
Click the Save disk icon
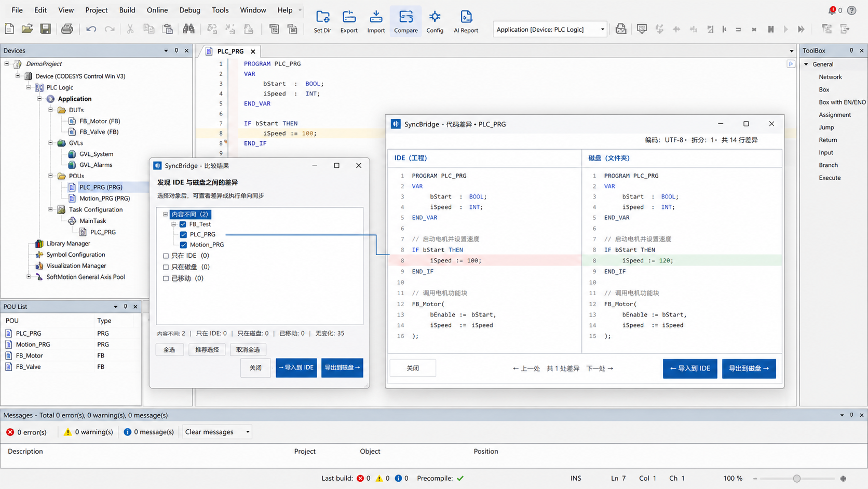click(46, 29)
